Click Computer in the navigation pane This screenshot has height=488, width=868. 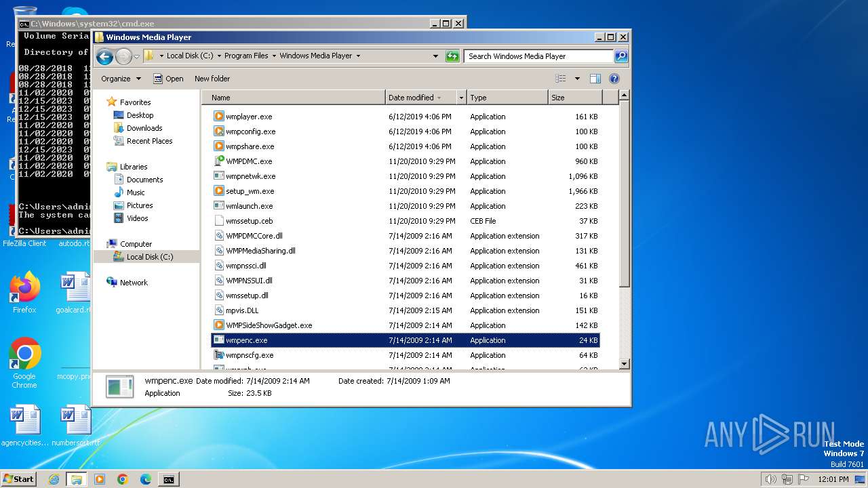pos(136,244)
